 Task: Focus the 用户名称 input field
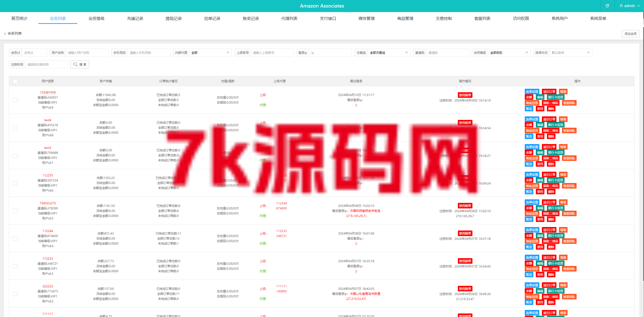pyautogui.click(x=87, y=53)
